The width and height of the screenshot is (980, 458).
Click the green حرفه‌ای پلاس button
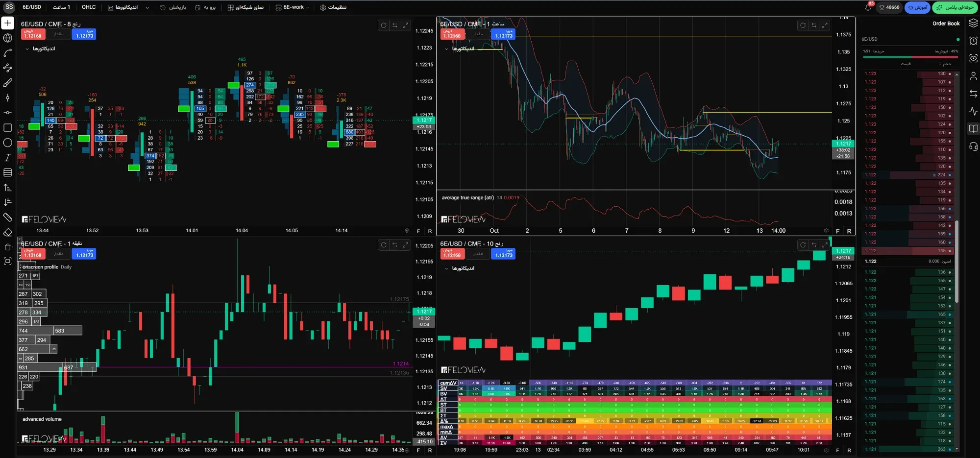[955, 7]
